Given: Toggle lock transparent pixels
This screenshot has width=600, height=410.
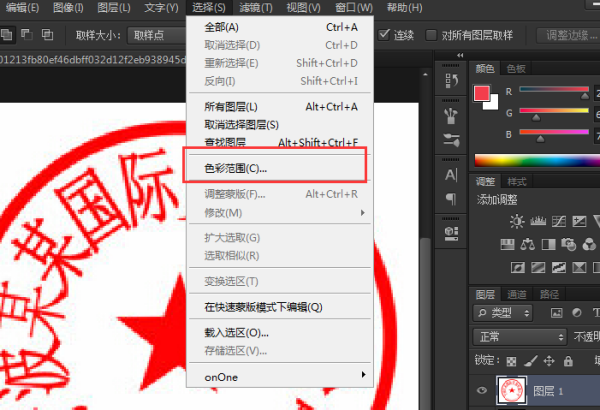Looking at the screenshot, I should 511,361.
